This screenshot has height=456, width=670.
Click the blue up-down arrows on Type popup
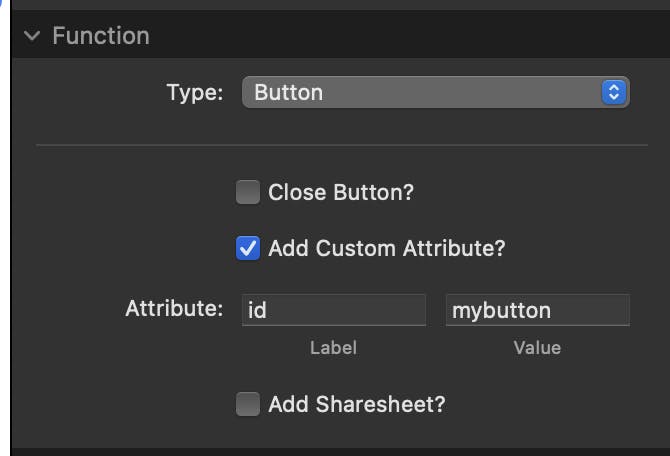pos(614,93)
